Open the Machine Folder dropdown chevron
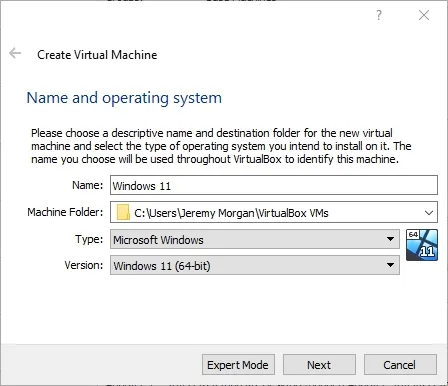Viewport: 448px width, 386px height. coord(429,212)
